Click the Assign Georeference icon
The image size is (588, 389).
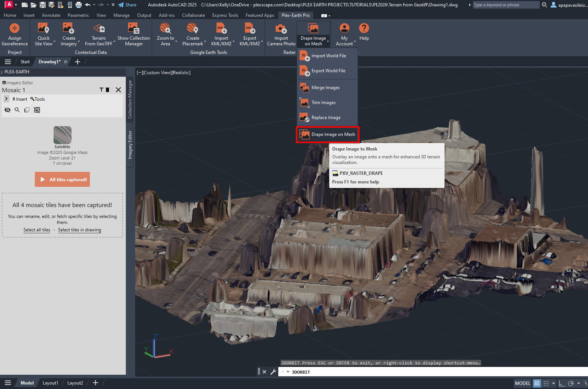click(x=15, y=28)
